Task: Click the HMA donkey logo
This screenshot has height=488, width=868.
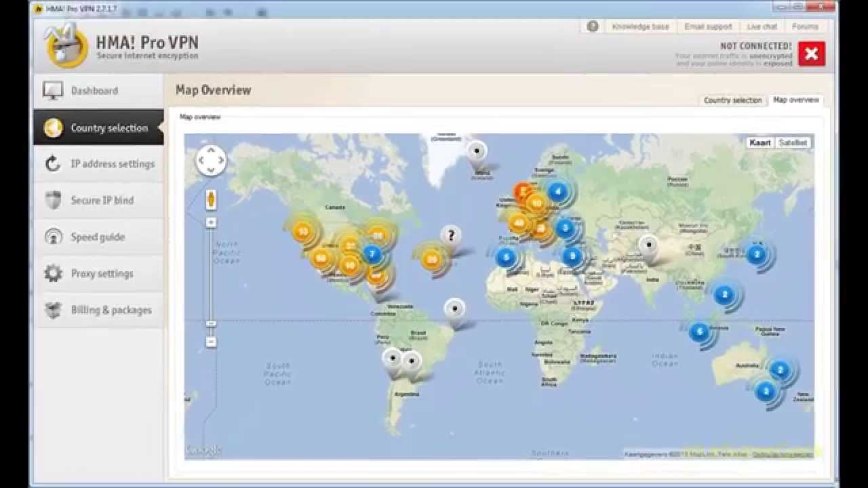Action: point(66,46)
